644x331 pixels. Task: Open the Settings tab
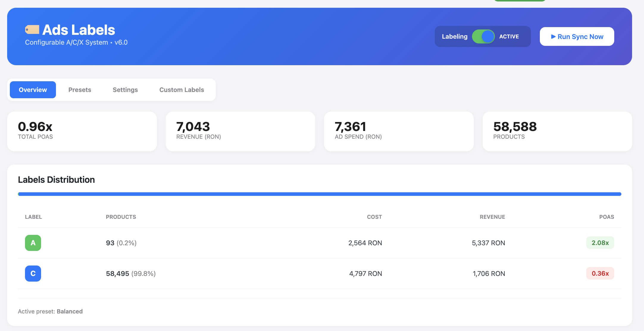125,90
